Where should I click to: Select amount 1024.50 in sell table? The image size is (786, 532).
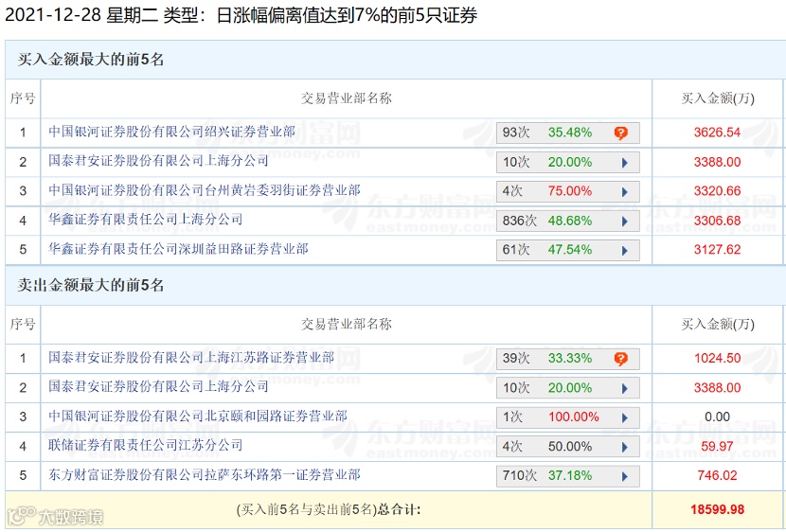coord(717,358)
